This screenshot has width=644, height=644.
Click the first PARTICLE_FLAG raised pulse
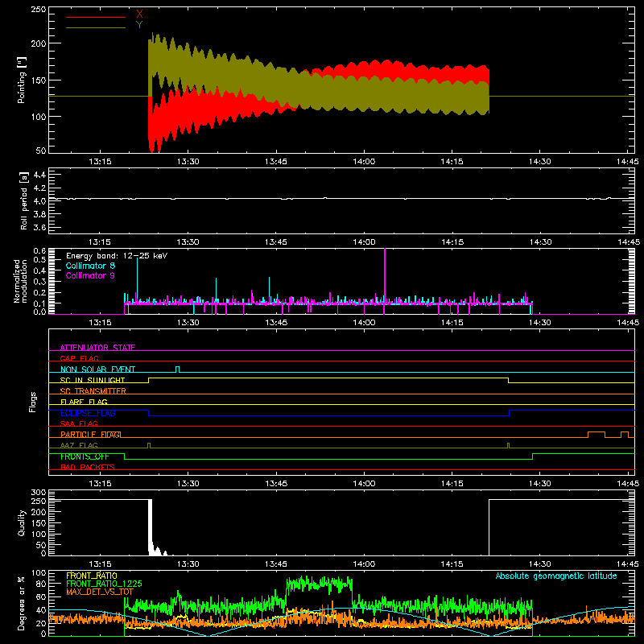pyautogui.click(x=597, y=435)
